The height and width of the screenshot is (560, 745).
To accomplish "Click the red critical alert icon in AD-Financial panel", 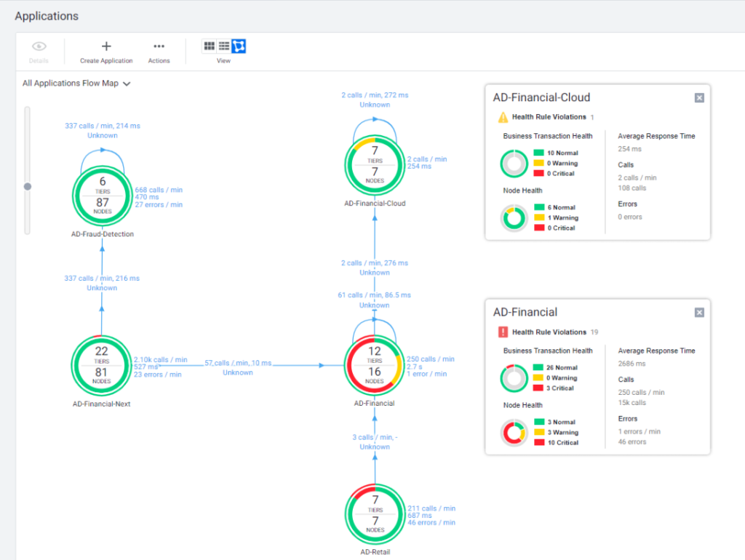I will click(503, 332).
